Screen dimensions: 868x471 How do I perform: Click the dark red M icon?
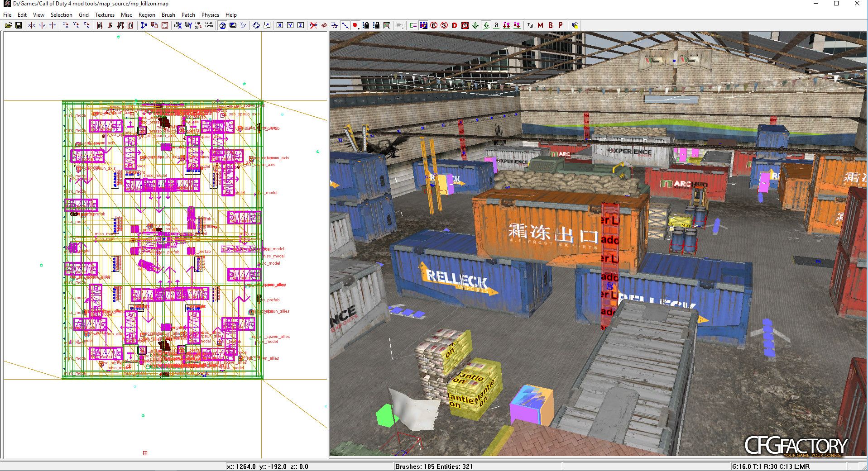[540, 25]
